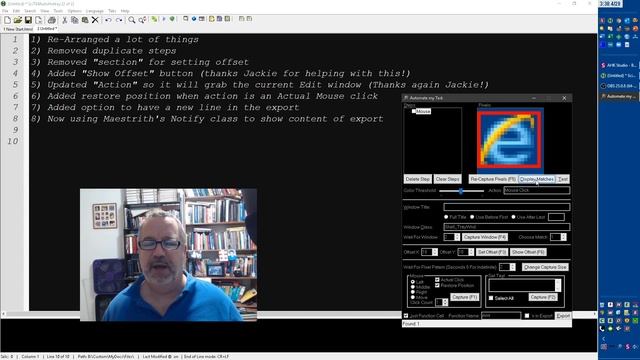
Task: Select the Use Before First radio button
Action: 472,217
